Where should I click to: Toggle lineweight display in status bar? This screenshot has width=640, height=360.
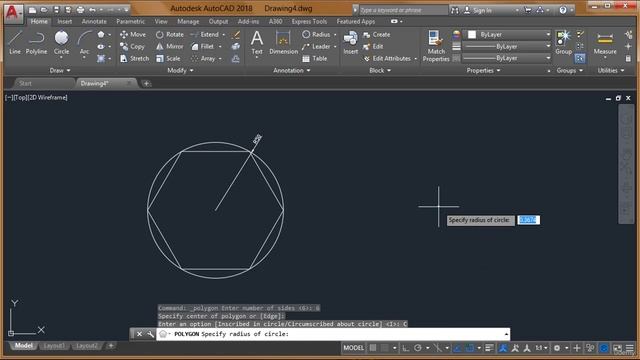(489, 348)
